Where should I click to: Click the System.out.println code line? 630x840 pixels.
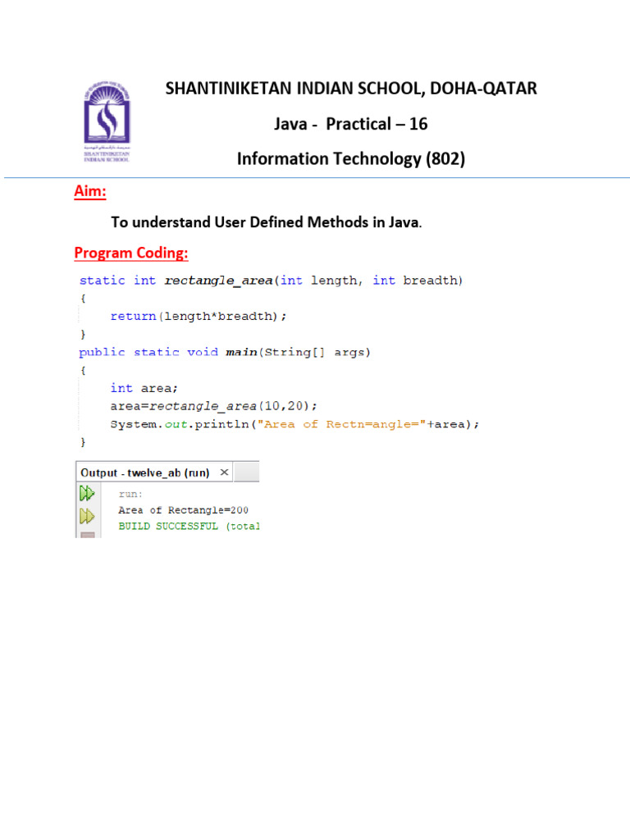click(x=294, y=424)
